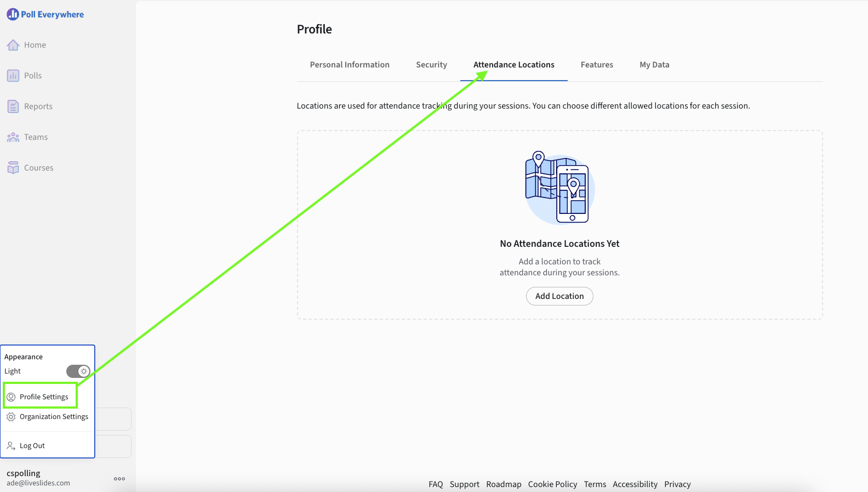The height and width of the screenshot is (492, 868).
Task: Click the Poll Everywhere logo icon
Action: pyautogui.click(x=13, y=14)
